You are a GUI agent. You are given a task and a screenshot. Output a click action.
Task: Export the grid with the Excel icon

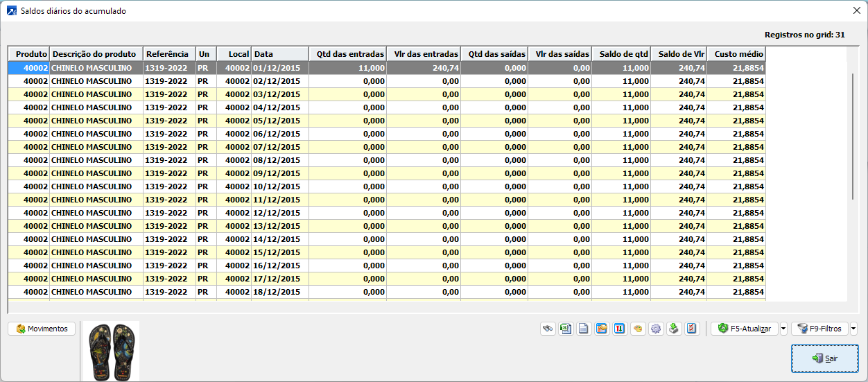click(566, 329)
